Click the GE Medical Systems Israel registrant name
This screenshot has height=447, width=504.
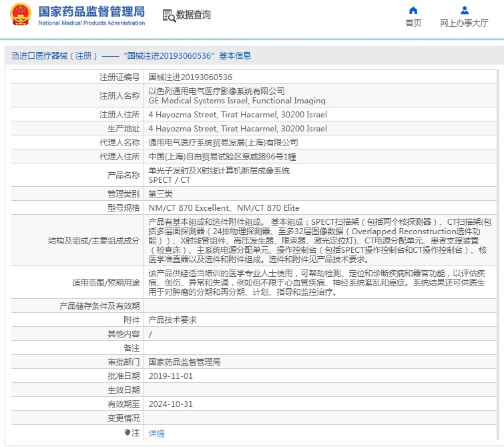click(x=236, y=101)
